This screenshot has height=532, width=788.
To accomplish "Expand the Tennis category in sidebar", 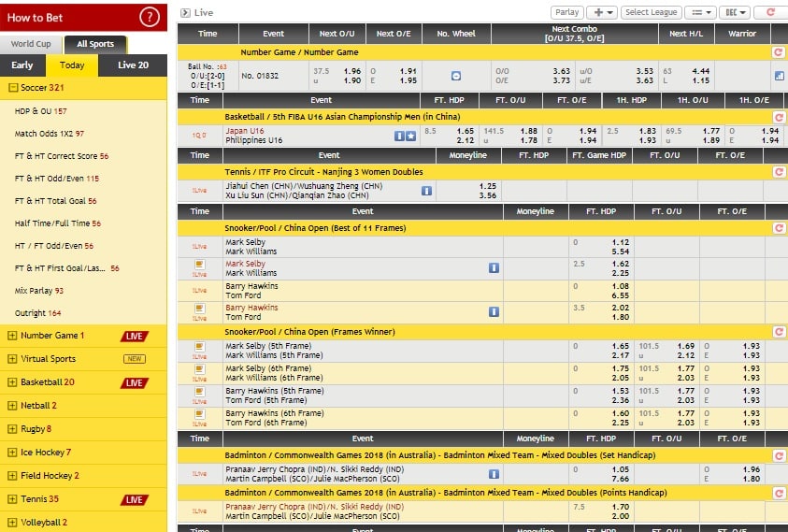I will coord(12,499).
